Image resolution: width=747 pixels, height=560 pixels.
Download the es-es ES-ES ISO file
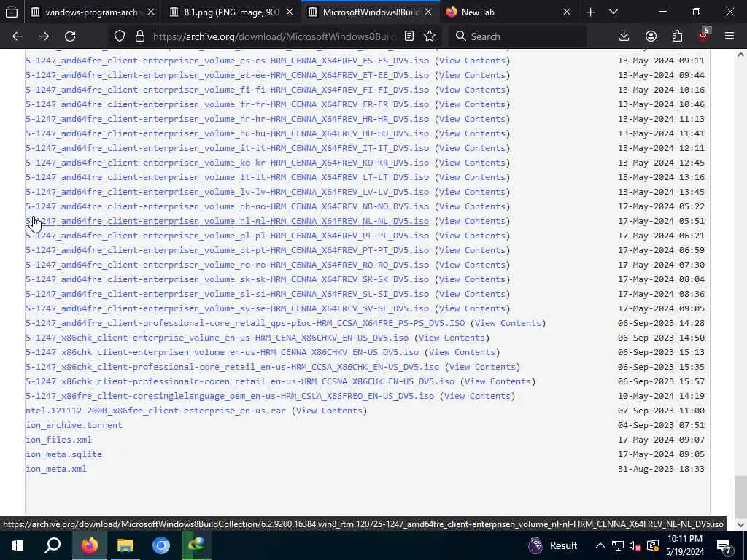(228, 61)
